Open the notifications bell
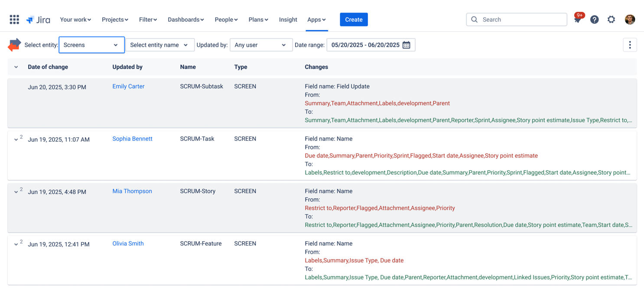 click(x=578, y=19)
